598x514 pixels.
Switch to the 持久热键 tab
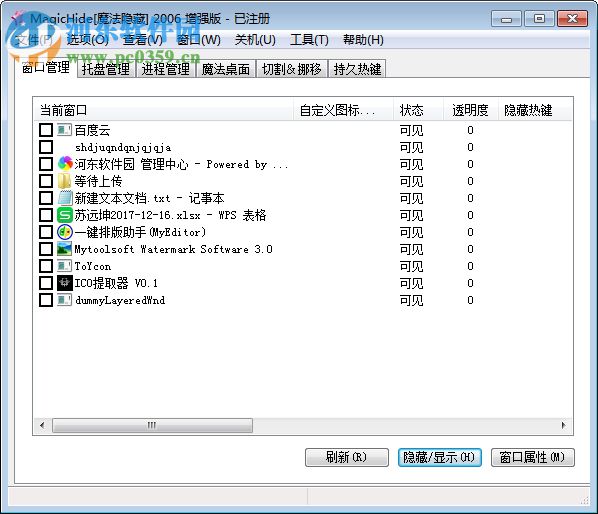click(357, 69)
